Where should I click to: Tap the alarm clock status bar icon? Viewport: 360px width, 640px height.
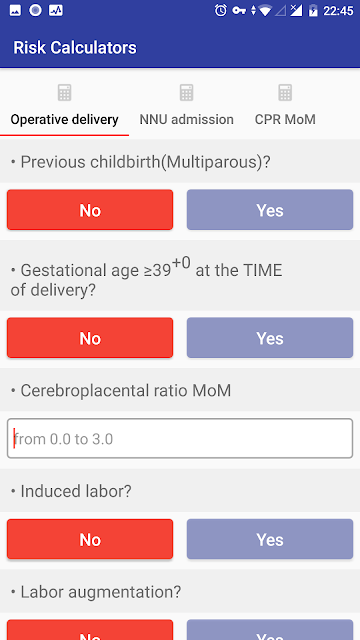click(221, 10)
